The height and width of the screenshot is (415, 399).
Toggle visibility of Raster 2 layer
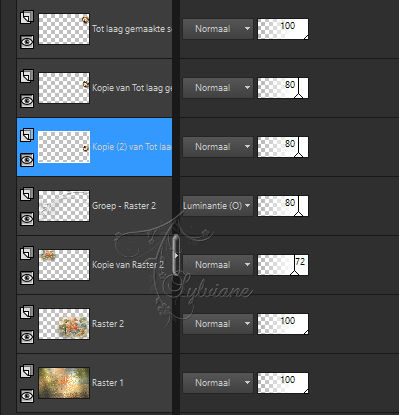coord(27,337)
